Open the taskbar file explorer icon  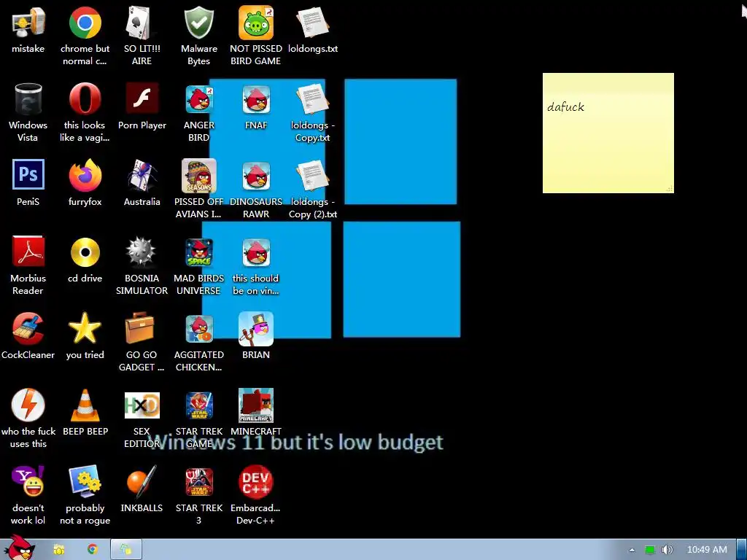[58, 550]
